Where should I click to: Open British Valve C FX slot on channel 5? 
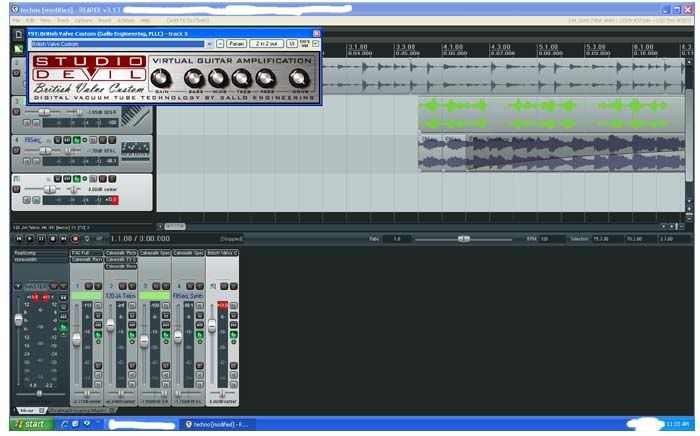[x=222, y=253]
